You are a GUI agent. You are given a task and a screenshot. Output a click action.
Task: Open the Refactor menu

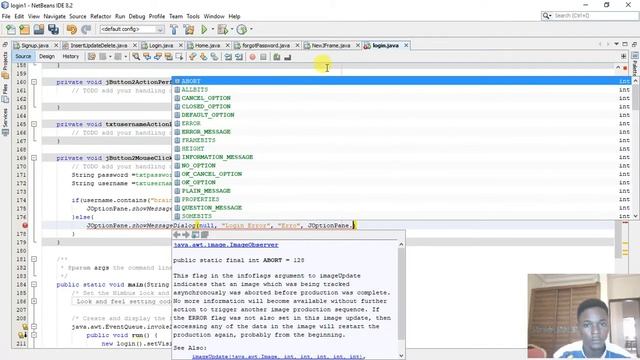point(100,16)
